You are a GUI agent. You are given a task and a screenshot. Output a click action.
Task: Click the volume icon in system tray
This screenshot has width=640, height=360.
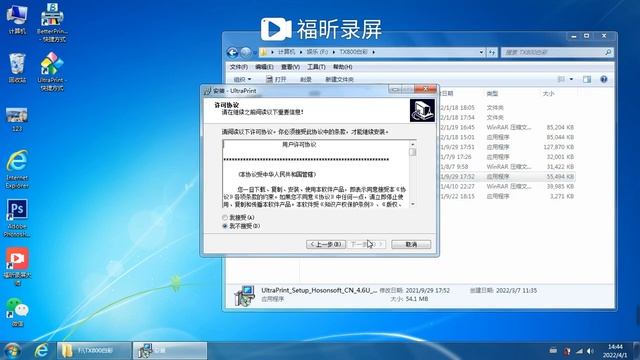tap(590, 351)
